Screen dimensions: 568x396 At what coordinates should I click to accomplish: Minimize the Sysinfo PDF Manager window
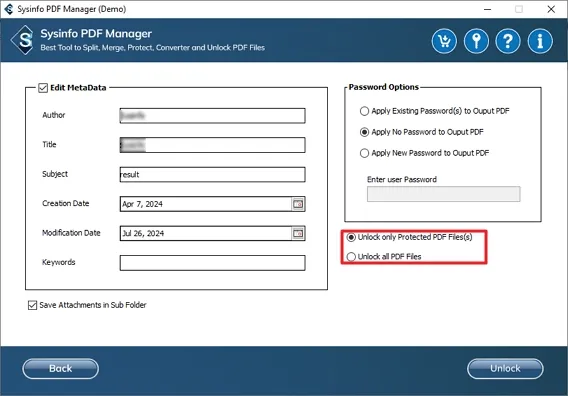pos(488,9)
